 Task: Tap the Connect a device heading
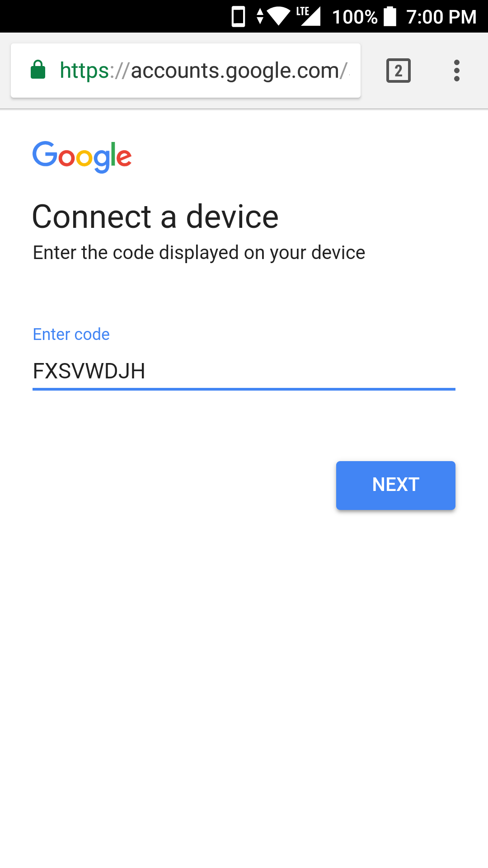(155, 217)
